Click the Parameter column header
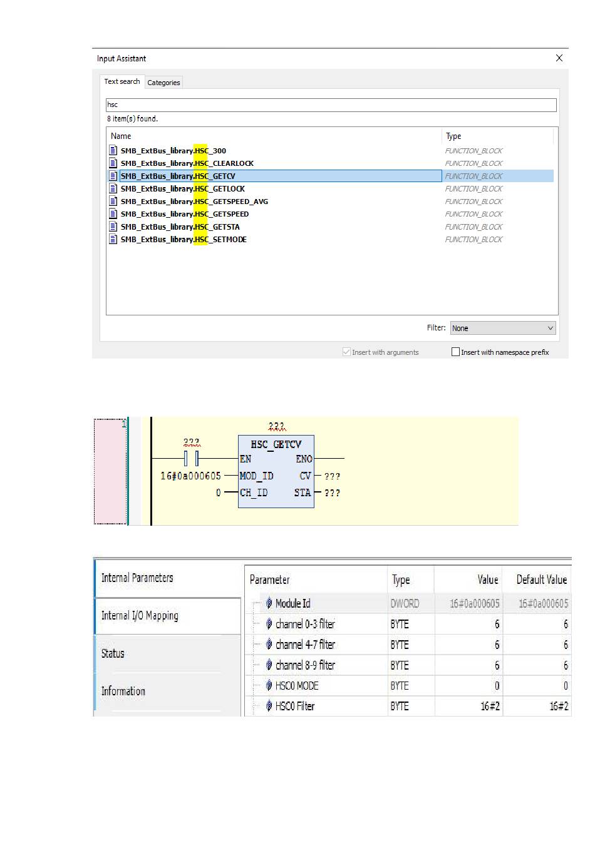595x868 pixels. coord(316,580)
